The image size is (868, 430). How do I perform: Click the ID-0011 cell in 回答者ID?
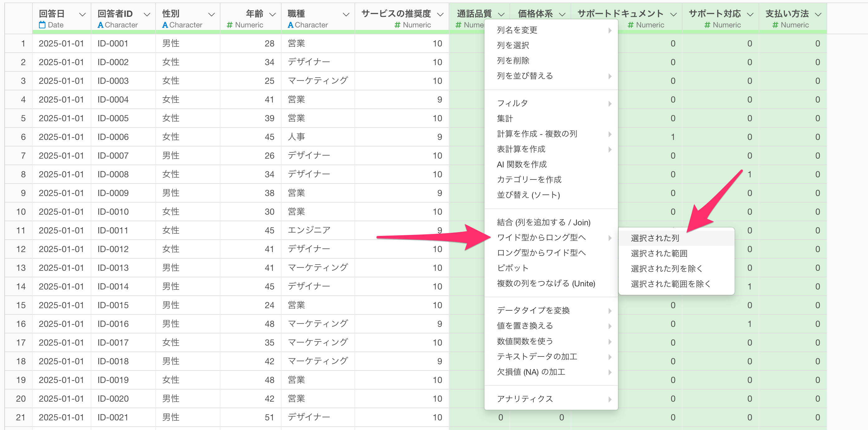point(113,231)
